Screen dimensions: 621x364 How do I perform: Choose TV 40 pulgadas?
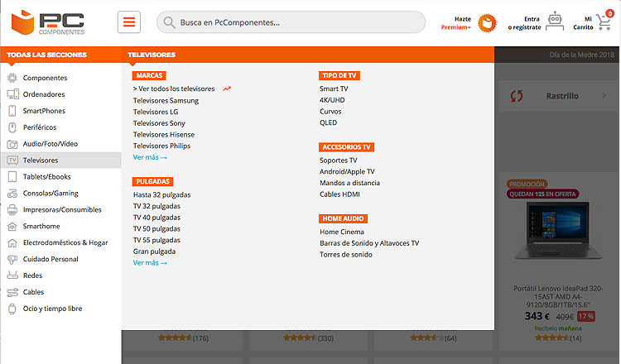[156, 218]
